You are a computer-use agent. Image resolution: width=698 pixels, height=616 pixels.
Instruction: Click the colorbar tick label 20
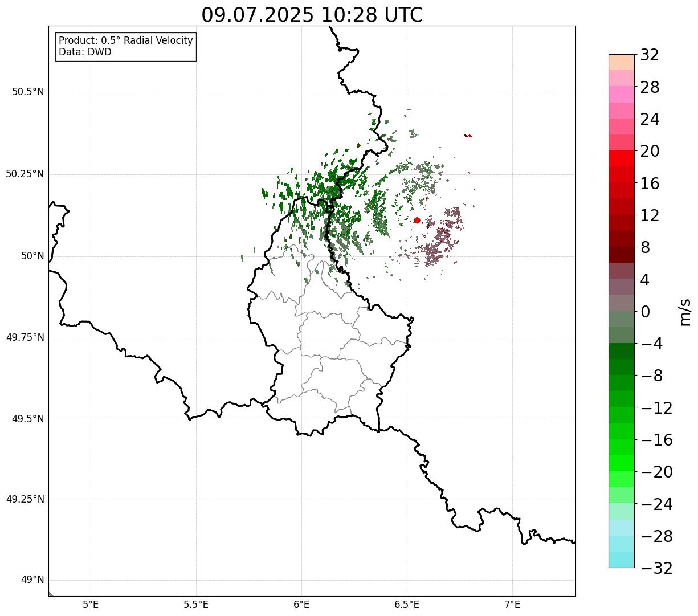pos(650,151)
